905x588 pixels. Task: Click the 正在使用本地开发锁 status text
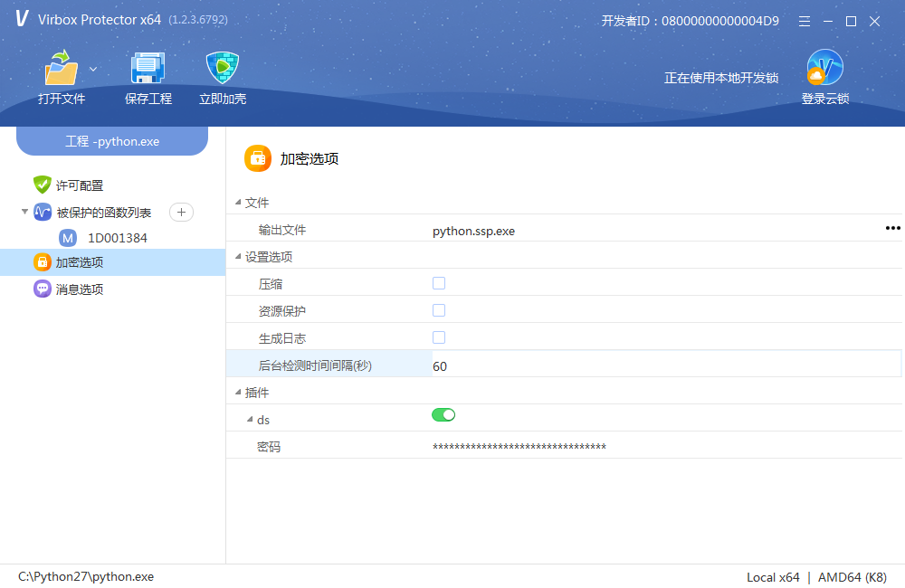[x=721, y=78]
